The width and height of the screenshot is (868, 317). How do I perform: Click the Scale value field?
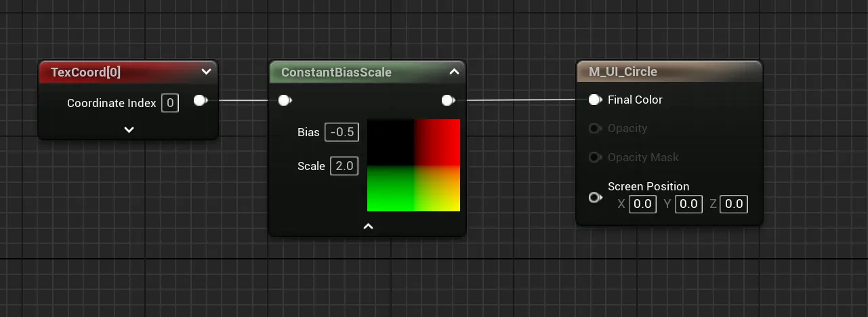click(344, 166)
